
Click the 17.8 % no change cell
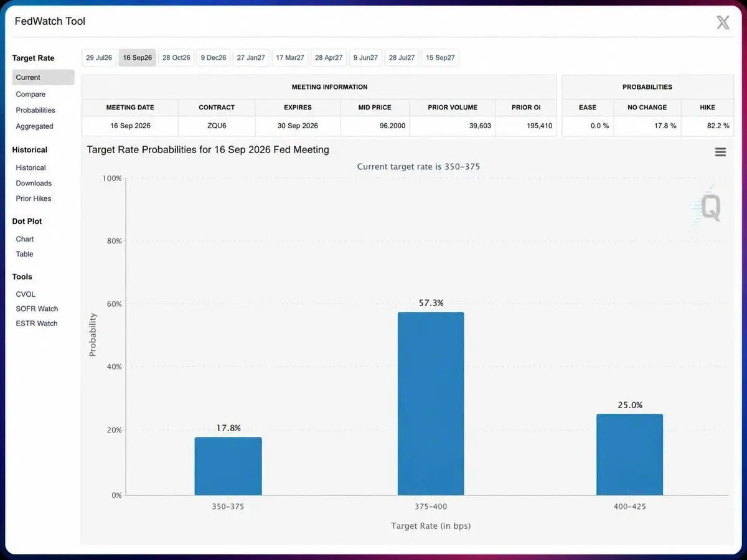(647, 126)
